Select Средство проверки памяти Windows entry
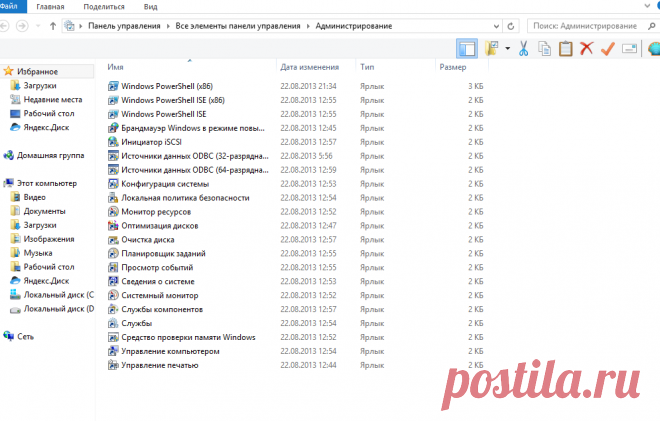 (188, 337)
